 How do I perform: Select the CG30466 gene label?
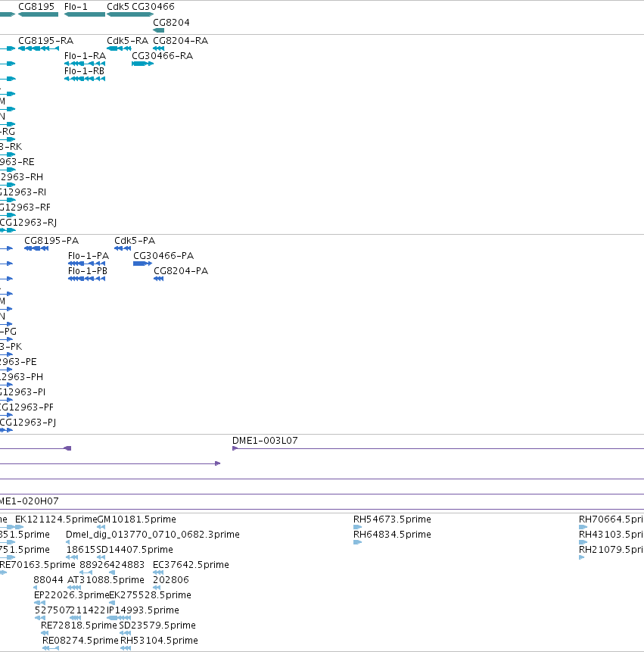(x=153, y=7)
